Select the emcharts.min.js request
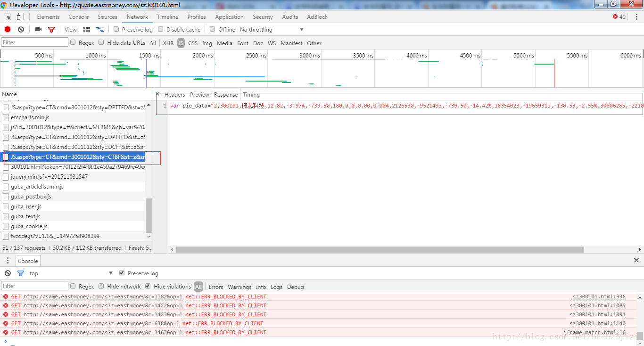Image resolution: width=644 pixels, height=346 pixels. tap(73, 117)
